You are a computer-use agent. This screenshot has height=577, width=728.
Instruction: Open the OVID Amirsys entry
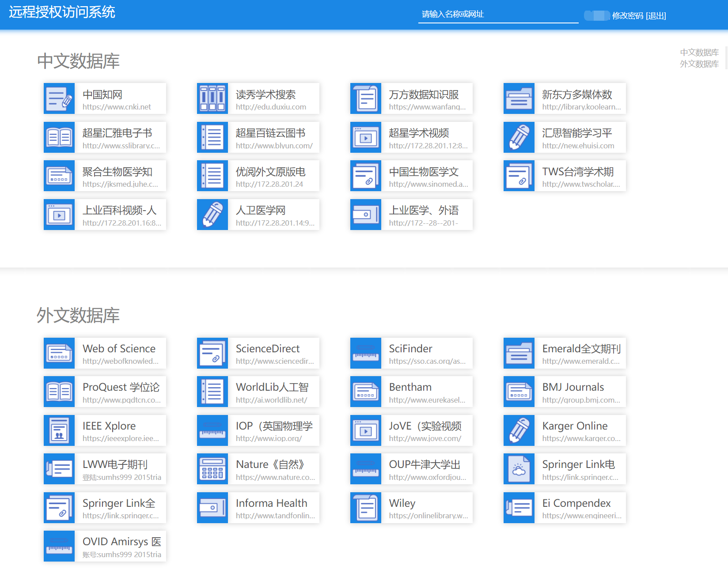121,546
